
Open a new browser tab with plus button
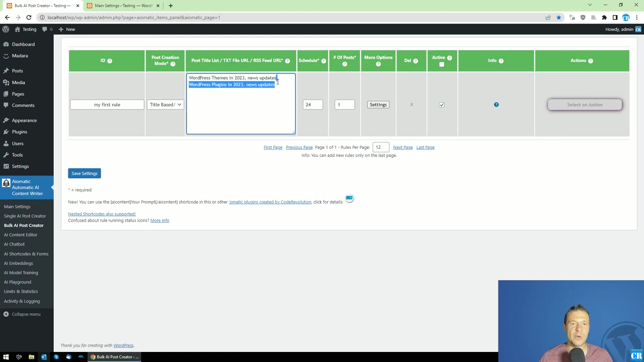[x=171, y=6]
